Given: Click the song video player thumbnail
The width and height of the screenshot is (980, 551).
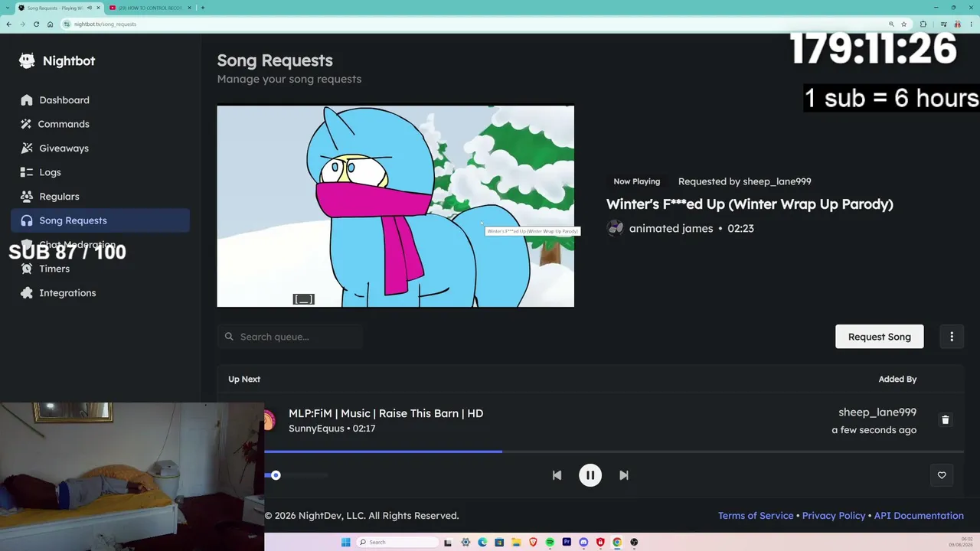Looking at the screenshot, I should click(x=395, y=206).
